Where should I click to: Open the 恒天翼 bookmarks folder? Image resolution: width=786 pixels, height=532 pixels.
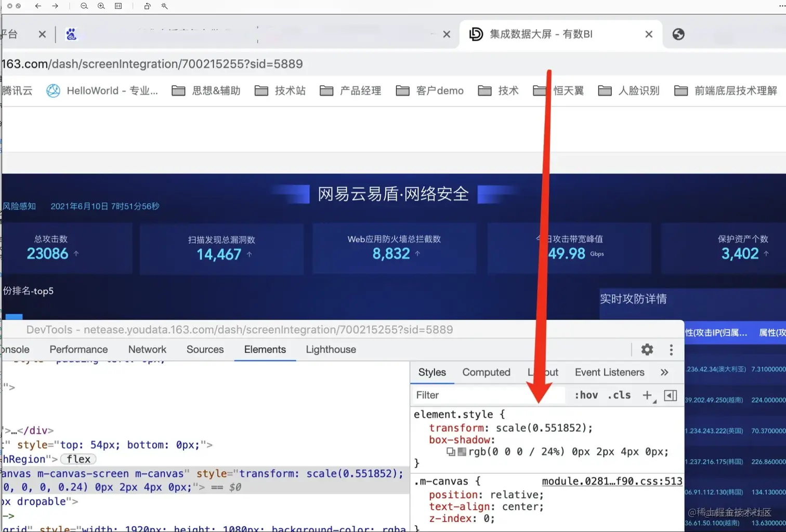coord(558,91)
